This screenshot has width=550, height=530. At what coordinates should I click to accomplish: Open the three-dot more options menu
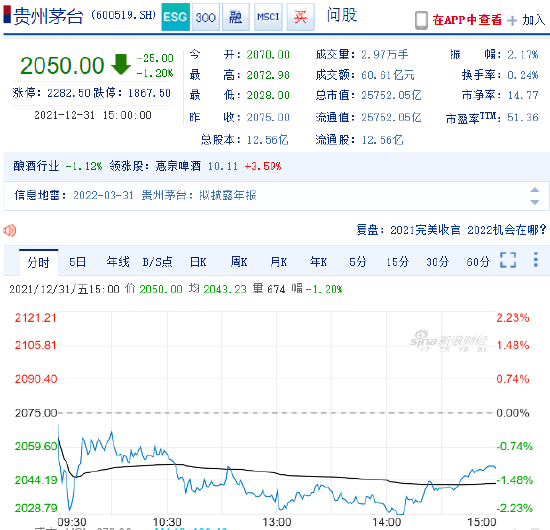click(x=536, y=260)
